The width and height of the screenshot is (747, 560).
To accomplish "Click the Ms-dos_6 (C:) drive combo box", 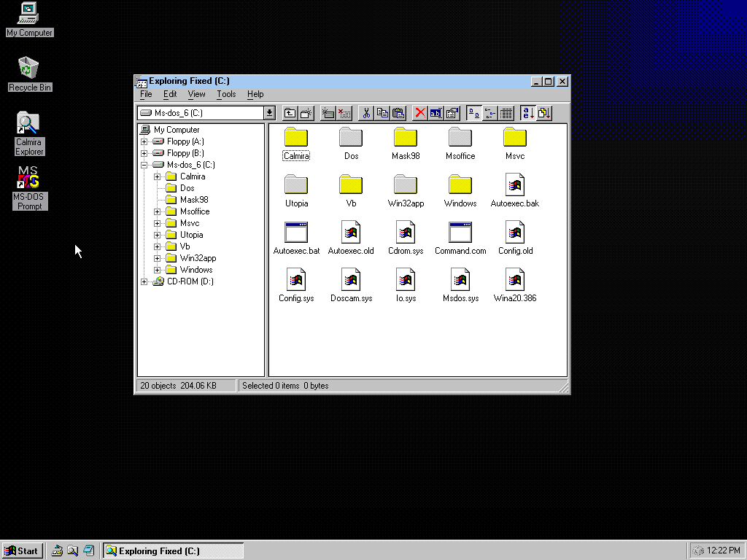I will click(206, 113).
